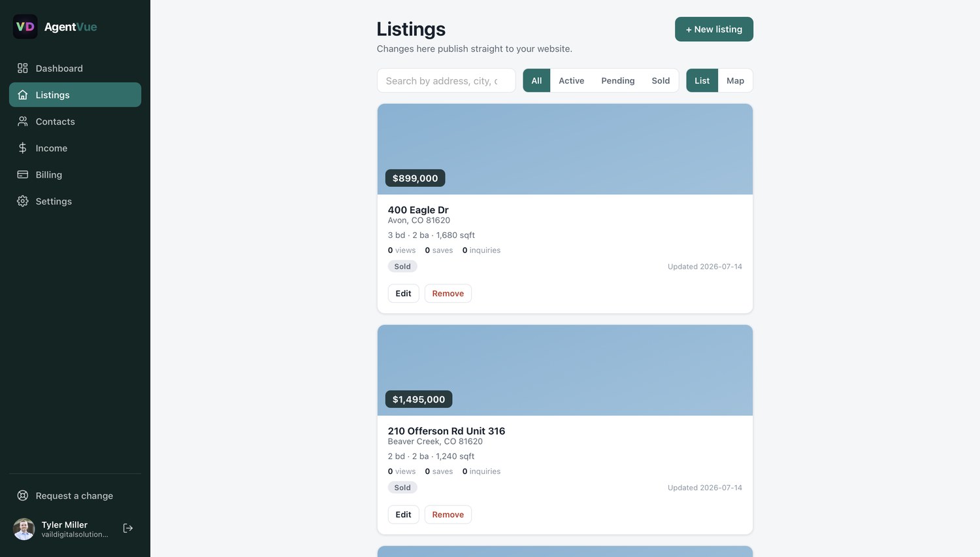Image resolution: width=980 pixels, height=557 pixels.
Task: Click the 210 Offerson Rd listing photo
Action: (x=565, y=370)
